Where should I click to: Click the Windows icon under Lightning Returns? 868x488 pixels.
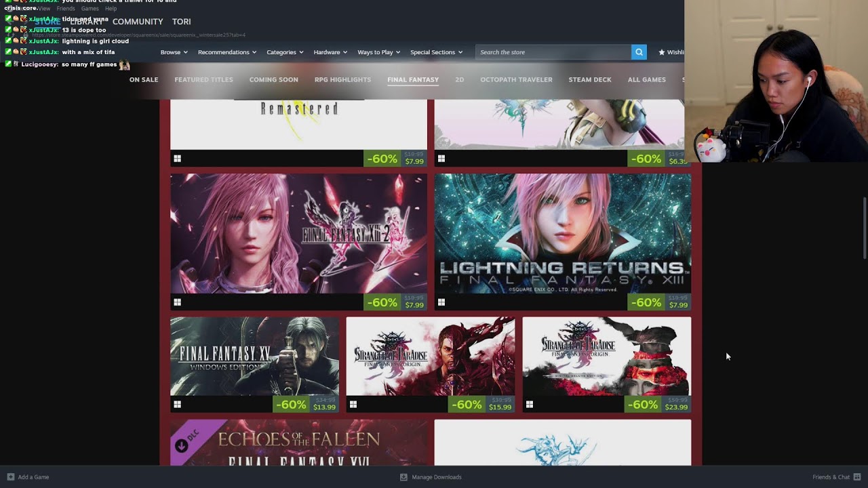441,302
